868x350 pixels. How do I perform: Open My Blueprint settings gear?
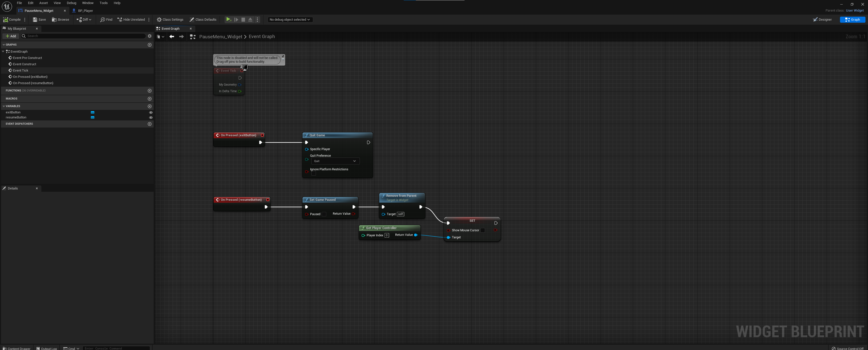(x=150, y=36)
